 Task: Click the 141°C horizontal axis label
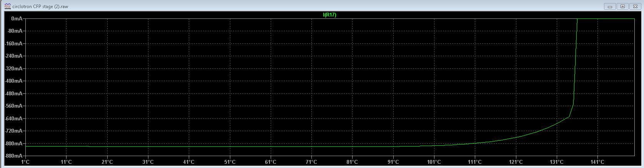[x=597, y=162]
